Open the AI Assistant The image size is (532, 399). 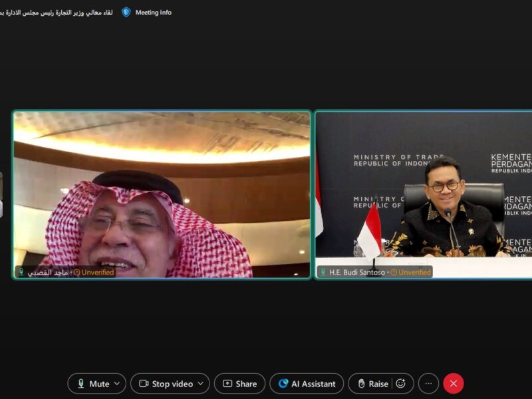coord(307,384)
